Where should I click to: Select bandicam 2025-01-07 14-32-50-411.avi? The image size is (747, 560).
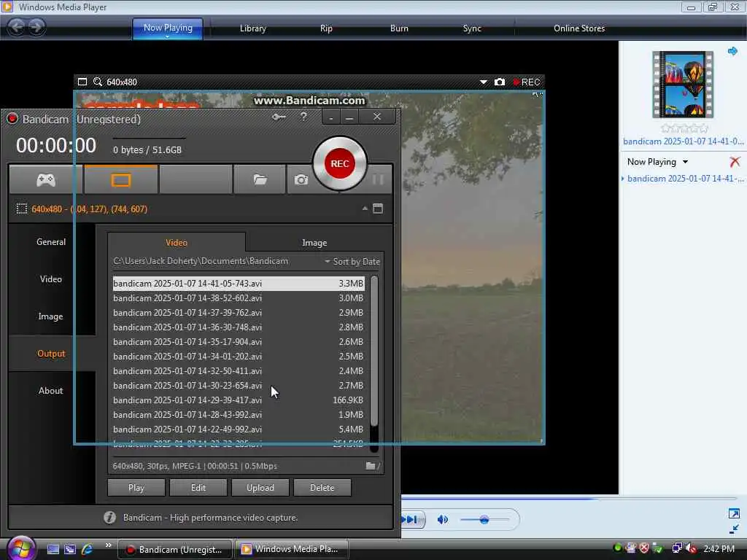pyautogui.click(x=239, y=371)
